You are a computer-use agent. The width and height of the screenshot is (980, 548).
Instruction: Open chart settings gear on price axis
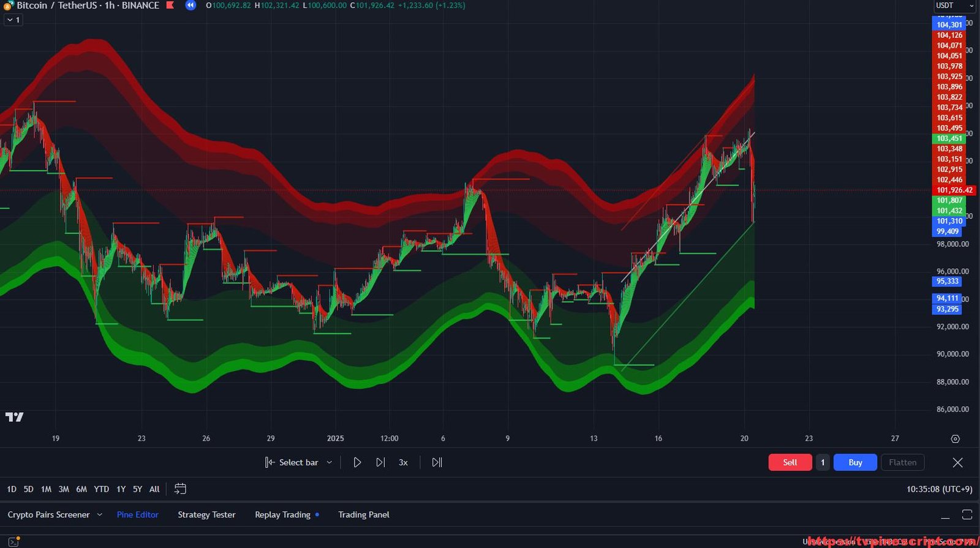click(955, 439)
